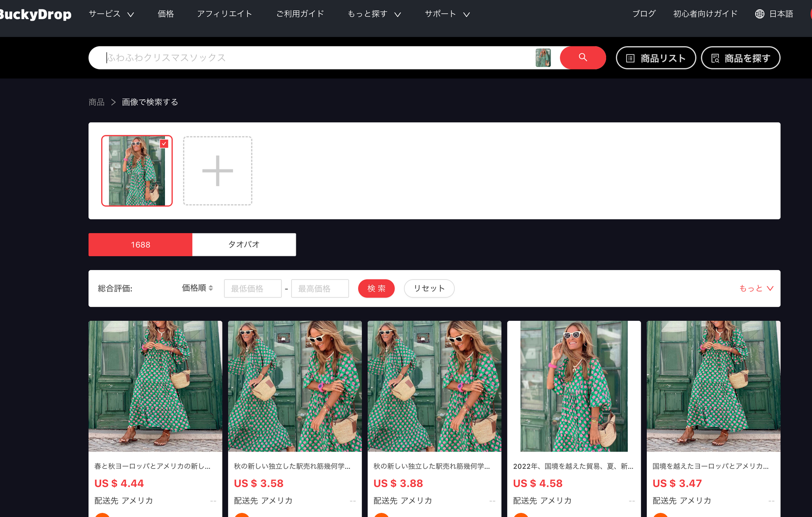The image size is (812, 517).
Task: Click the BuckyDrop logo
Action: (x=36, y=14)
